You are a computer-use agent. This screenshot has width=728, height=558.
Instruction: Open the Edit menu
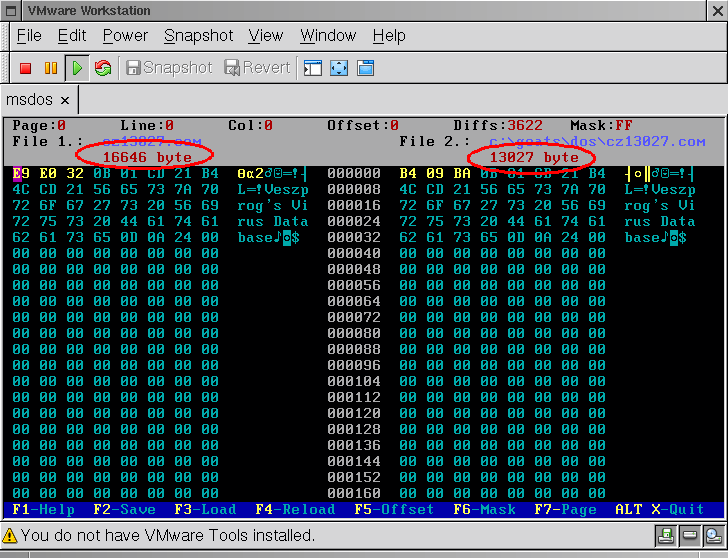point(72,36)
